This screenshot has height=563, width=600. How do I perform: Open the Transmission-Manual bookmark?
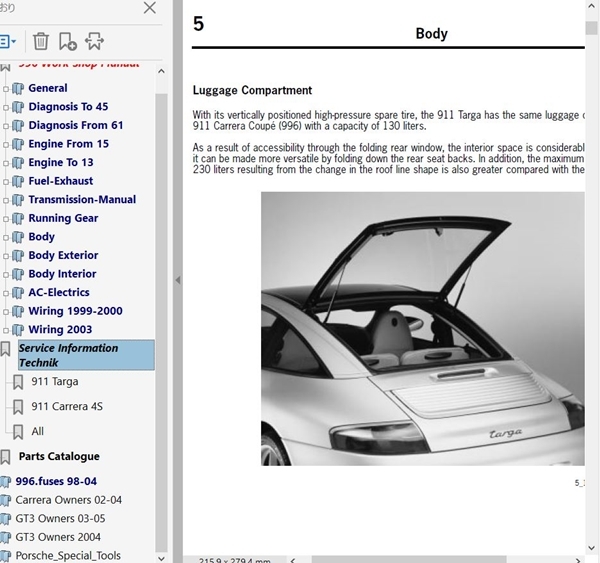pyautogui.click(x=82, y=199)
